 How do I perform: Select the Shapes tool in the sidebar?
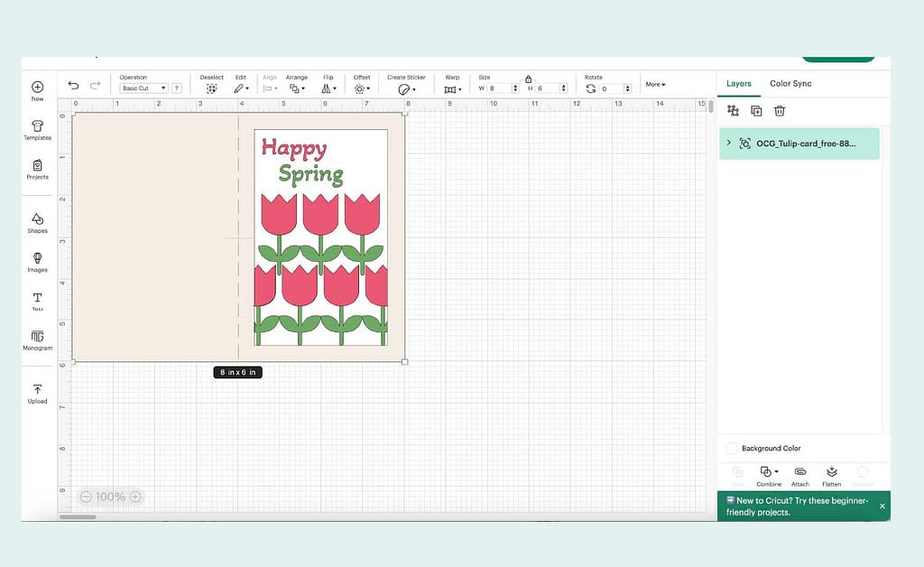[x=37, y=222]
